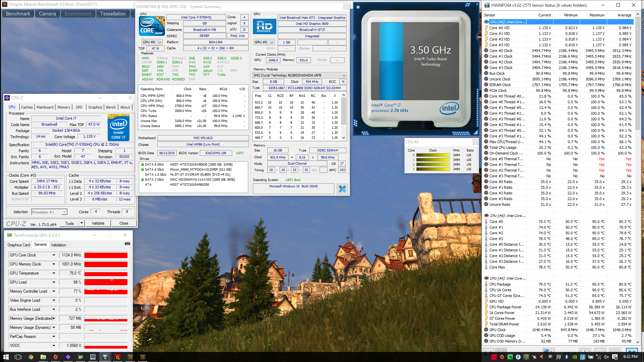Click the GPU-Z screenshot camera icon
Screen dimensions: 644x362
point(127,244)
